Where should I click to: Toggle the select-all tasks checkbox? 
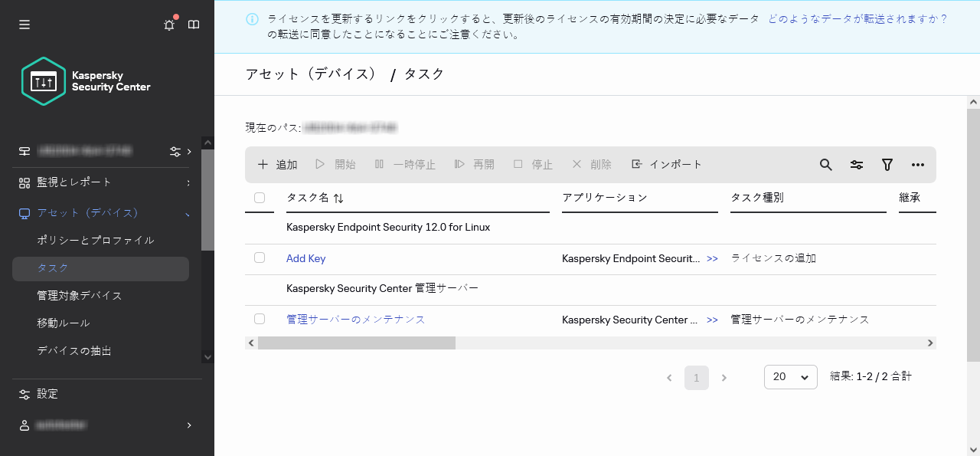(260, 198)
